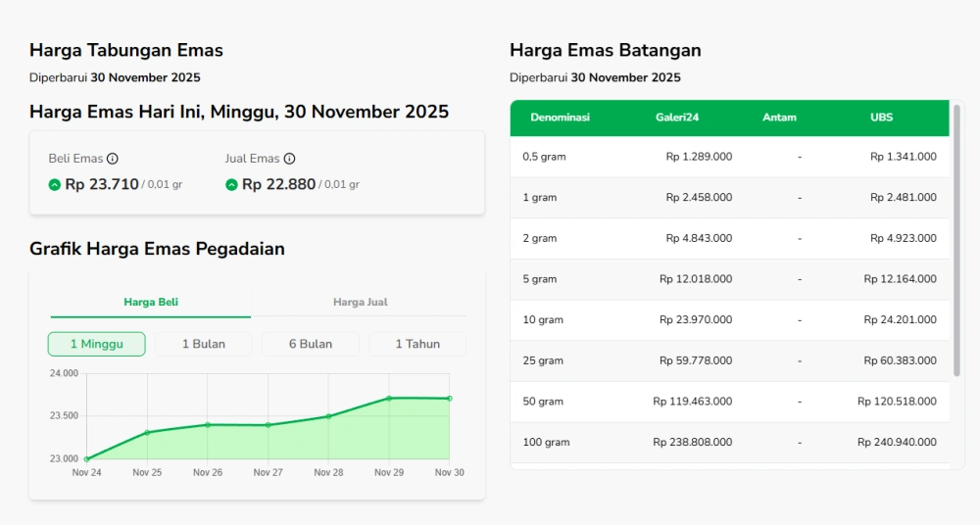
Task: Click UBS price Rp 240.940.000
Action: [x=897, y=443]
